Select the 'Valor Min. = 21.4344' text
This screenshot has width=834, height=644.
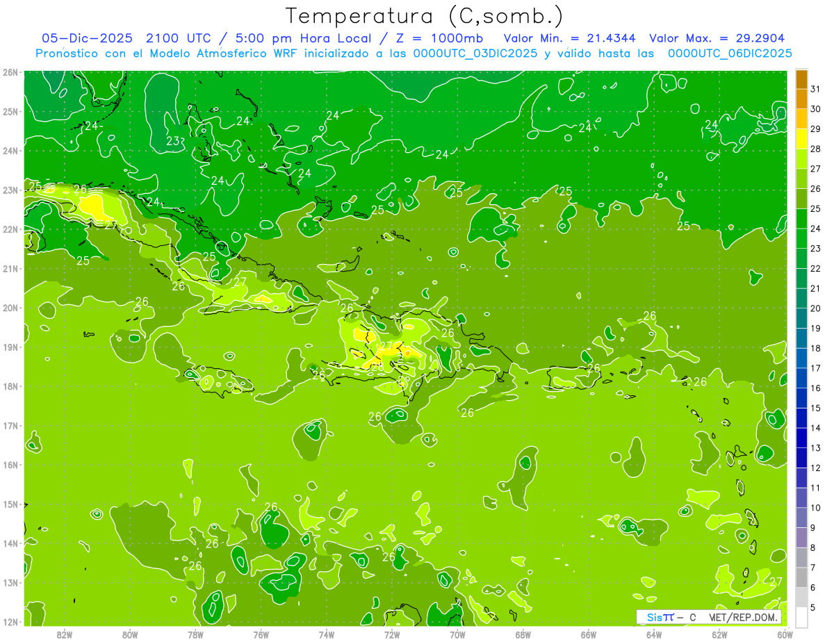click(x=569, y=38)
